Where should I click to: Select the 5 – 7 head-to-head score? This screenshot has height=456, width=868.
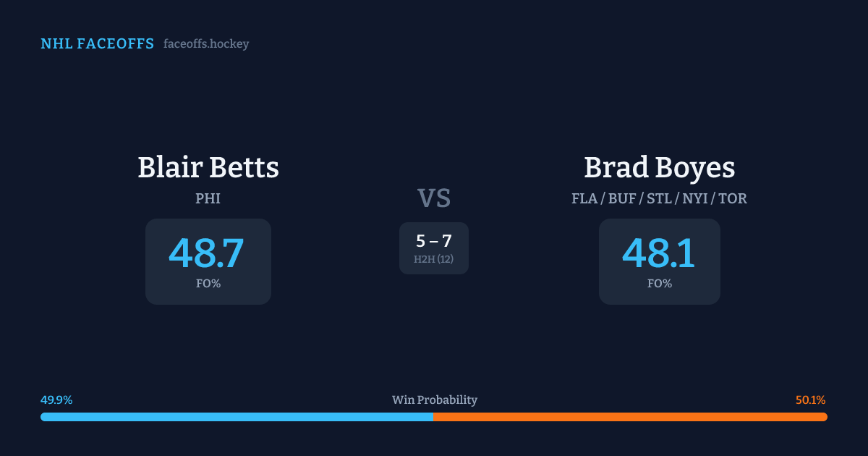coord(434,242)
